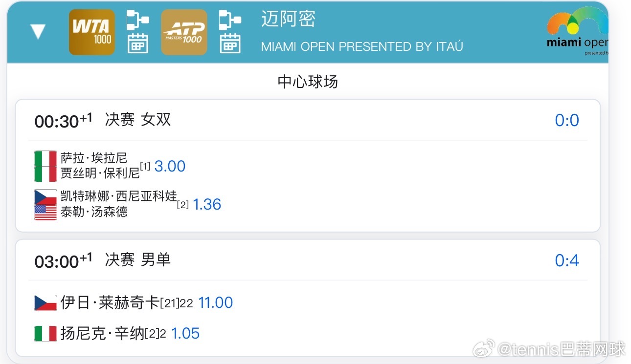The height and width of the screenshot is (364, 631).
Task: Open the ATP schedule calendar icon
Action: pyautogui.click(x=230, y=43)
